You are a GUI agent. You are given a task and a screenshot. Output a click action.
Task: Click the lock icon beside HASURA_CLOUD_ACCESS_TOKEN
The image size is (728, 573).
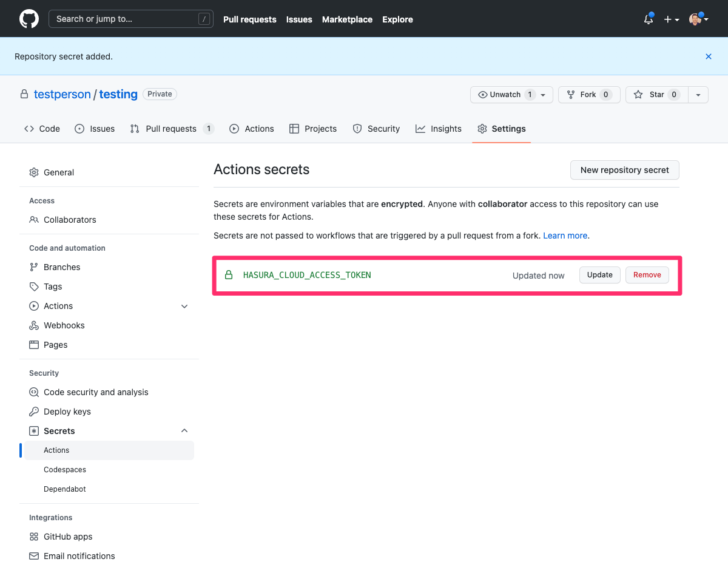pos(229,274)
